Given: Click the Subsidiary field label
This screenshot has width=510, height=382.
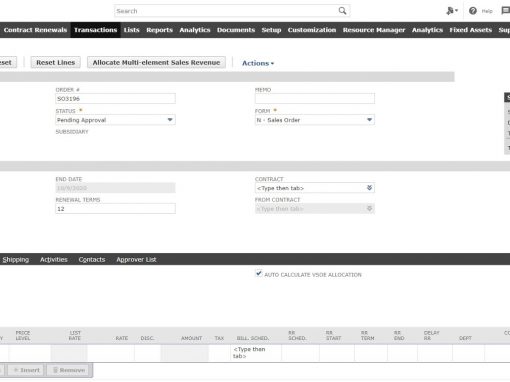Looking at the screenshot, I should pyautogui.click(x=72, y=132).
